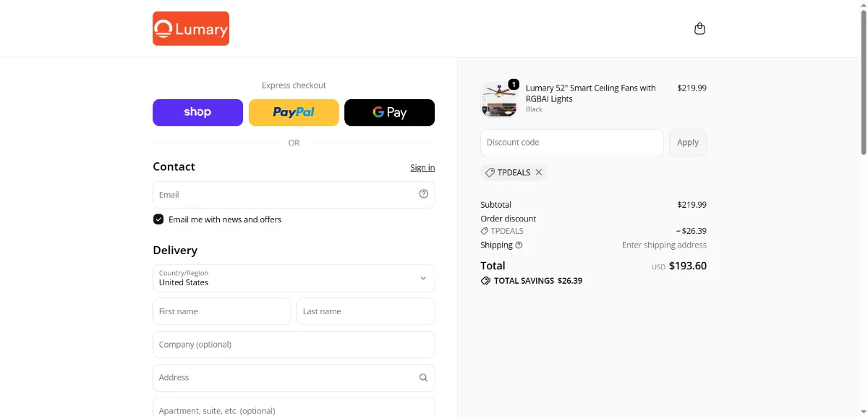Image resolution: width=868 pixels, height=417 pixels.
Task: Click the Total amount $193.60
Action: click(688, 266)
